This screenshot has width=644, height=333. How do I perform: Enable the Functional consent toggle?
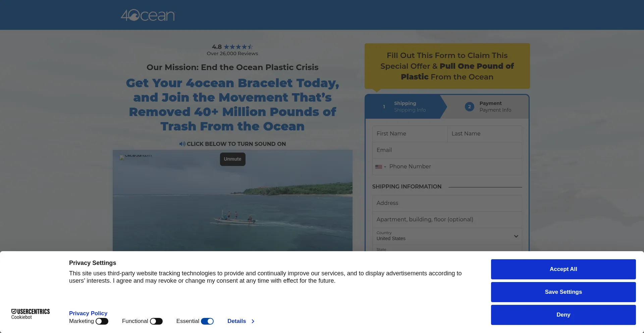pos(156,321)
